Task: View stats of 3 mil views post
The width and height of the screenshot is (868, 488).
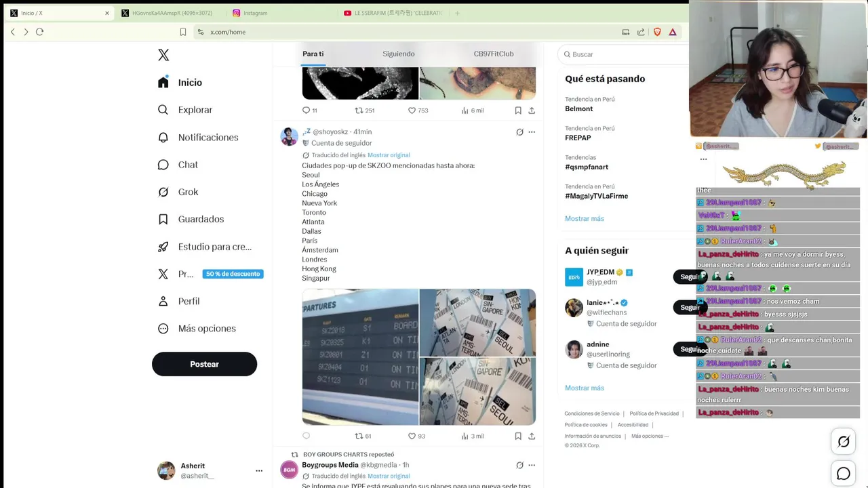Action: pyautogui.click(x=473, y=436)
